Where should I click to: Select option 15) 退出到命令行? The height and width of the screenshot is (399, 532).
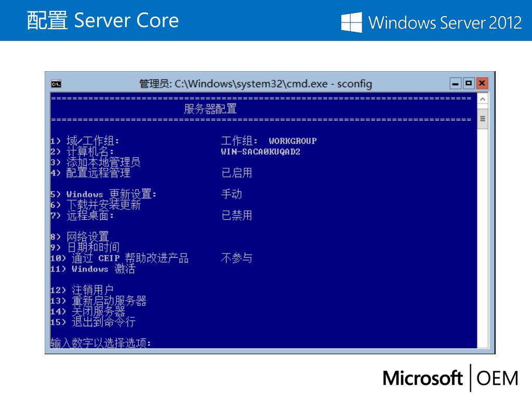point(93,322)
